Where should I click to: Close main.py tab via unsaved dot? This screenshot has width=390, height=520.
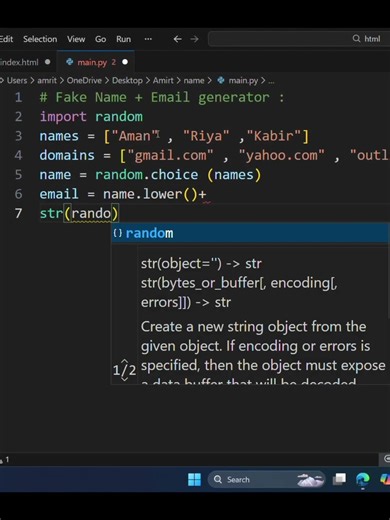[x=125, y=62]
